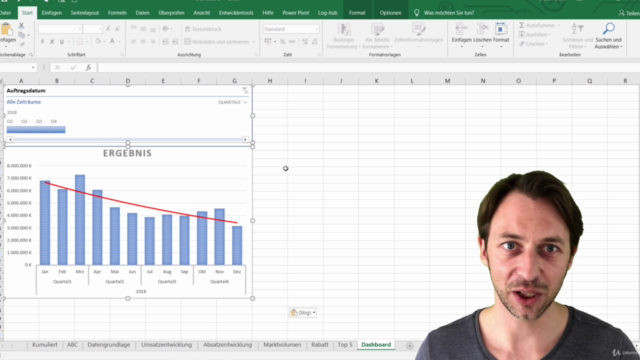640x360 pixels.
Task: Click the fx insert function icon
Action: click(x=88, y=68)
